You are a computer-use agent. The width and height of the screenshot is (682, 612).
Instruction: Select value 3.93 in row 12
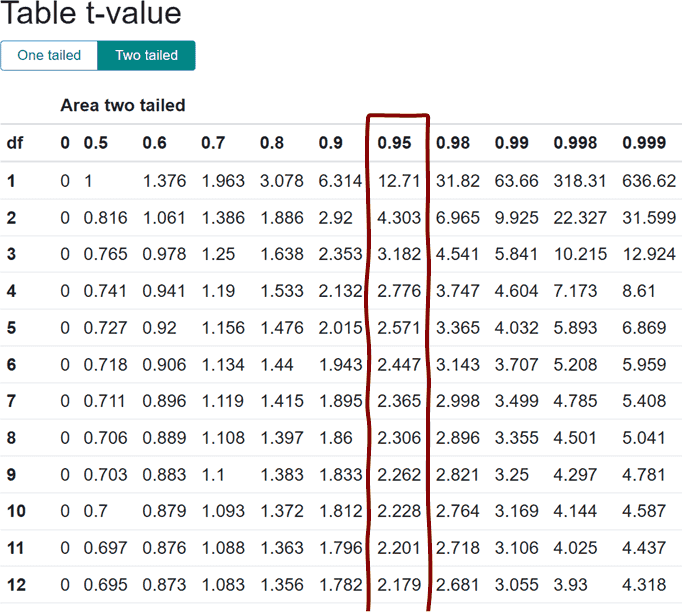[570, 585]
